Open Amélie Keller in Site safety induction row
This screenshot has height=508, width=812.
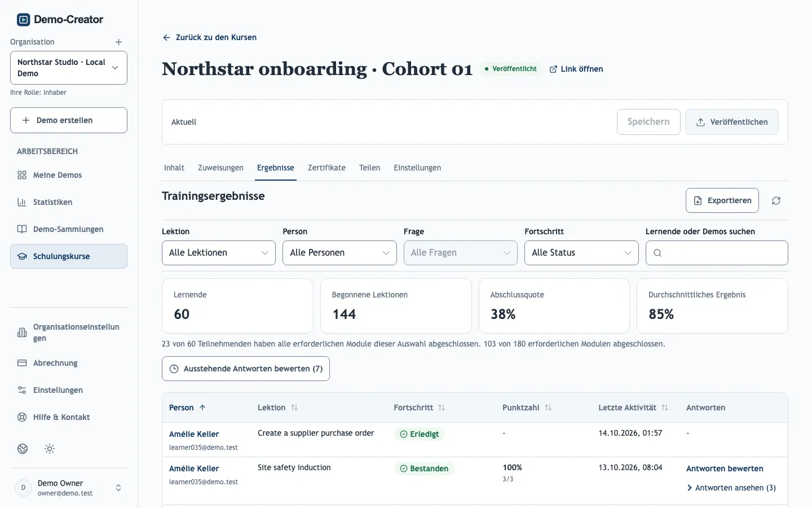point(194,468)
